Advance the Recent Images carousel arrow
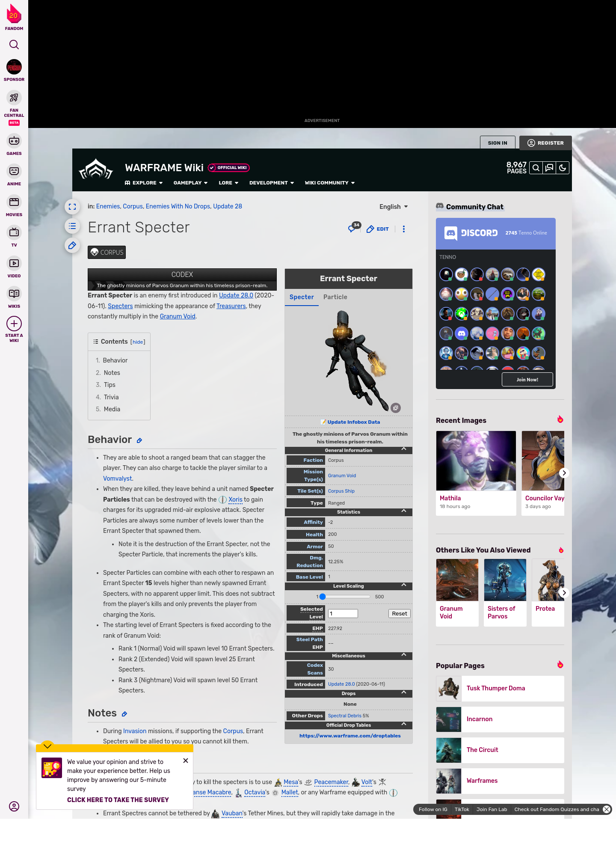The width and height of the screenshot is (616, 856). click(x=564, y=473)
